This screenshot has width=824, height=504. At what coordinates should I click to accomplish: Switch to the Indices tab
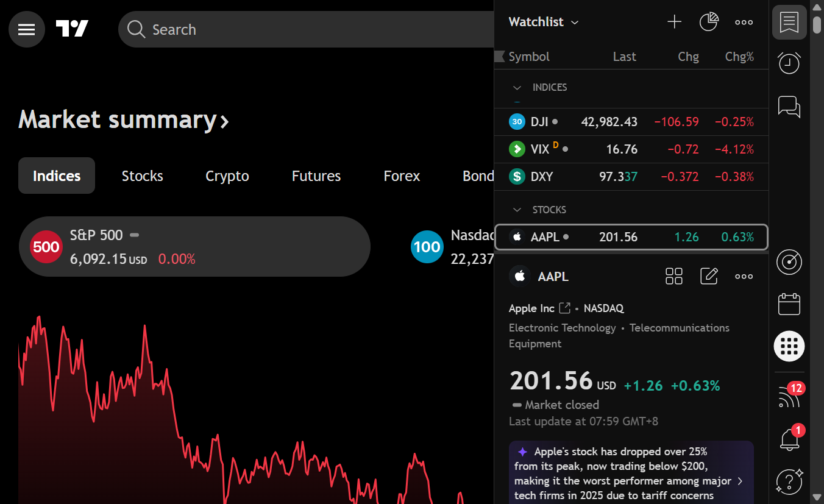[x=57, y=176]
